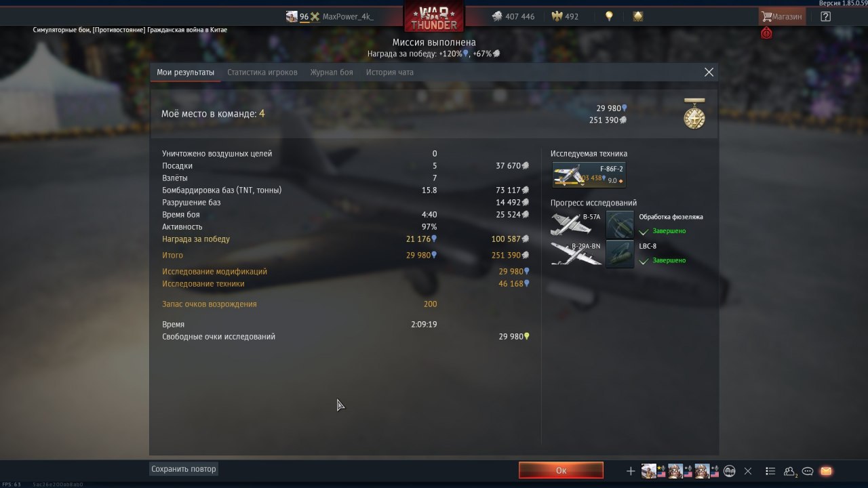
Task: Click the light bulb hints icon
Action: (x=609, y=16)
